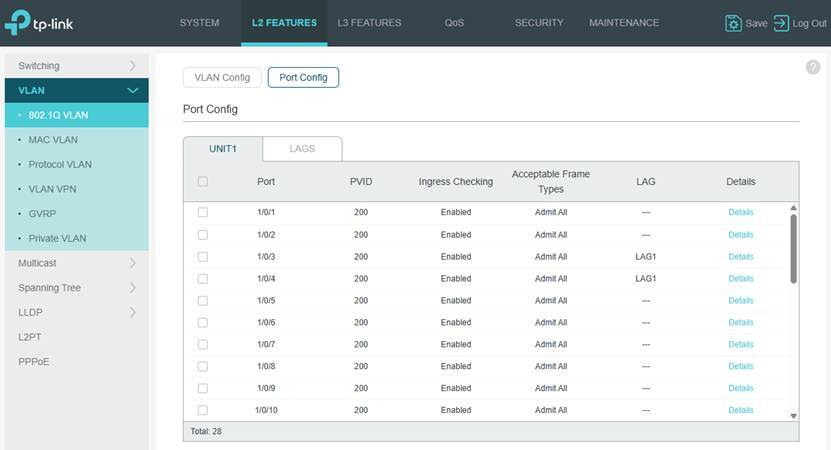Open the help question mark icon

tap(812, 67)
